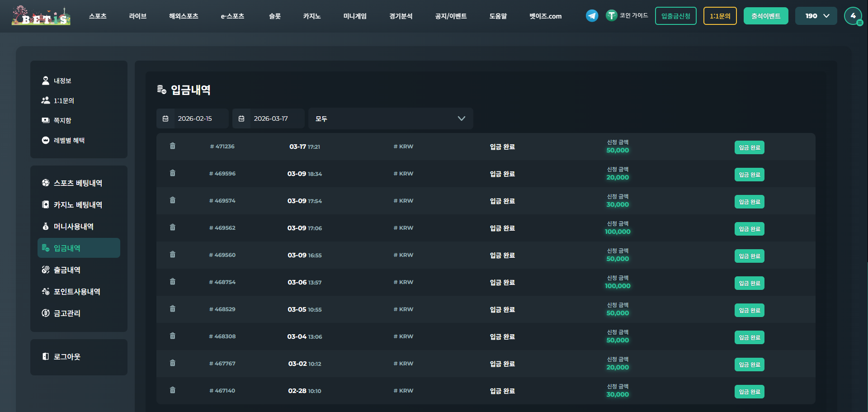Open 출금내역 in the sidebar
Image resolution: width=868 pixels, height=412 pixels.
(x=67, y=270)
